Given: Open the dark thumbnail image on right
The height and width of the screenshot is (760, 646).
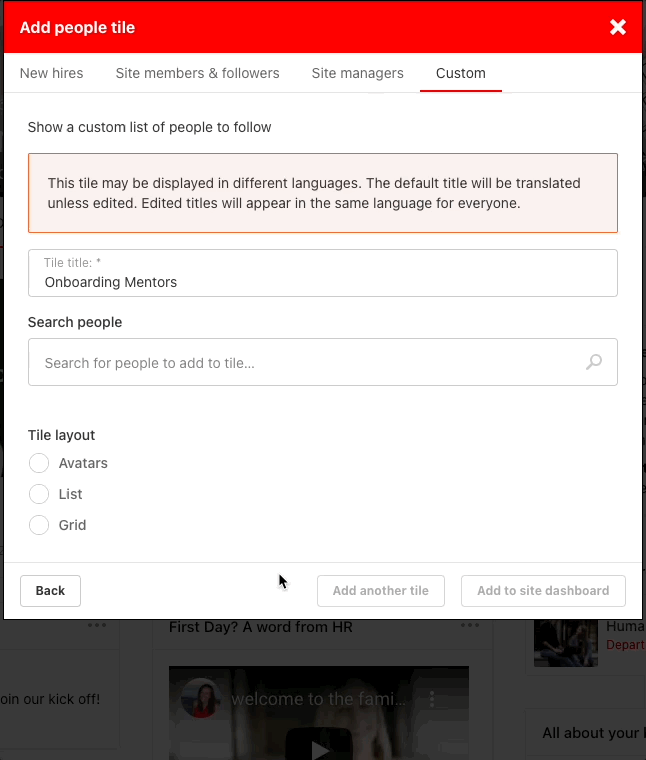Looking at the screenshot, I should [x=565, y=642].
